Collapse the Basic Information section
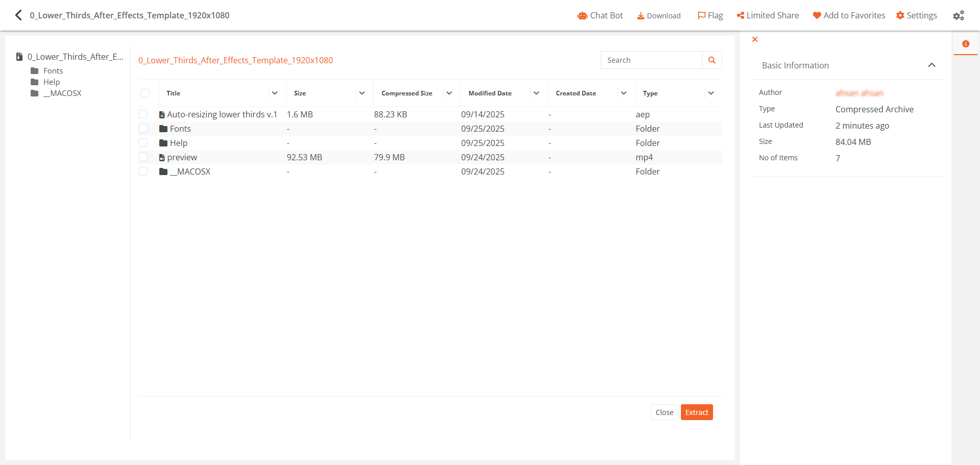This screenshot has width=980, height=465. click(x=932, y=65)
